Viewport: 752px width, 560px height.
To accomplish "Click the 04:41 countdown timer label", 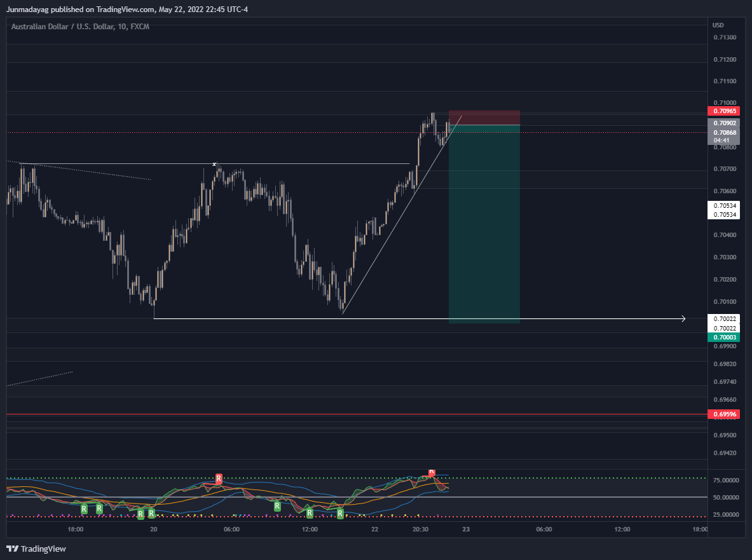I will tap(721, 140).
